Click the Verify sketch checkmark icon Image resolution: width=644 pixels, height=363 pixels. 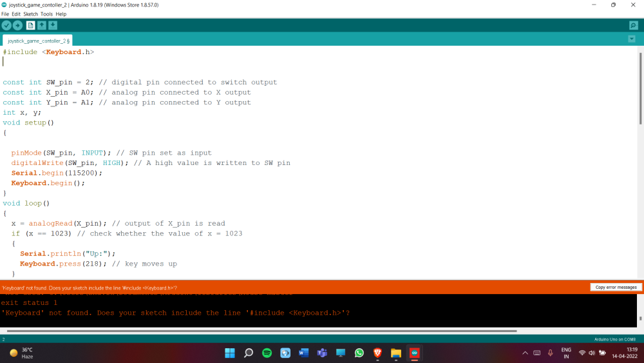pos(6,25)
